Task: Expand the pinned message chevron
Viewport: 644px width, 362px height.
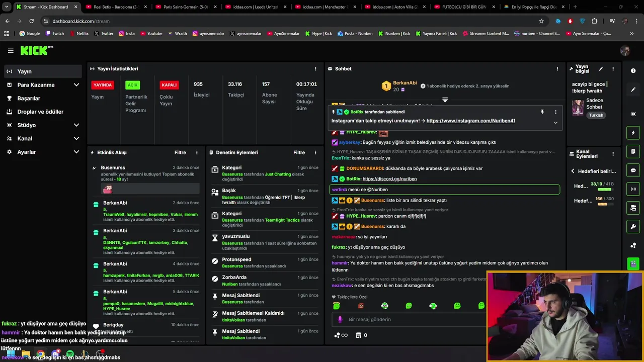Action: click(x=555, y=122)
